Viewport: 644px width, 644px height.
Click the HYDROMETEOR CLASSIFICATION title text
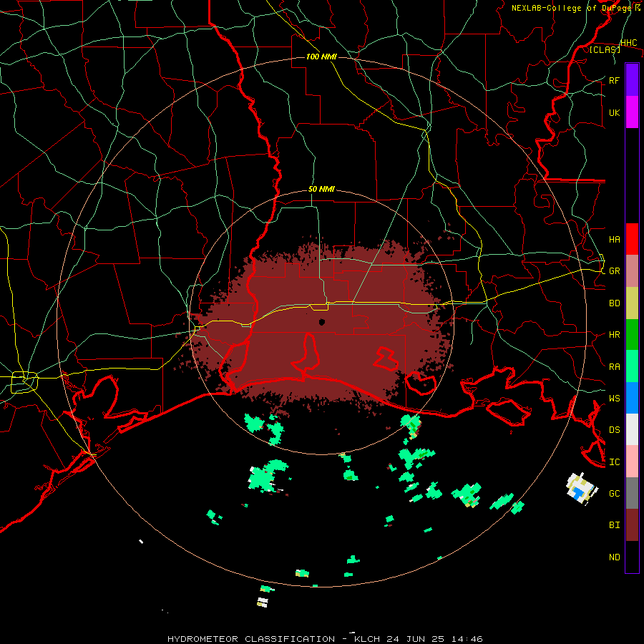point(251,639)
